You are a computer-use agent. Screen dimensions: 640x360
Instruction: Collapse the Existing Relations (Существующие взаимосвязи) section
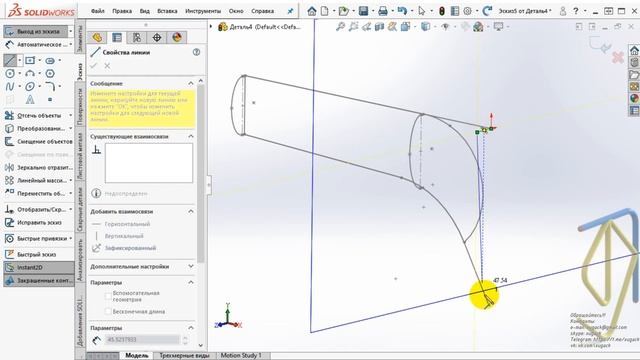[191, 136]
